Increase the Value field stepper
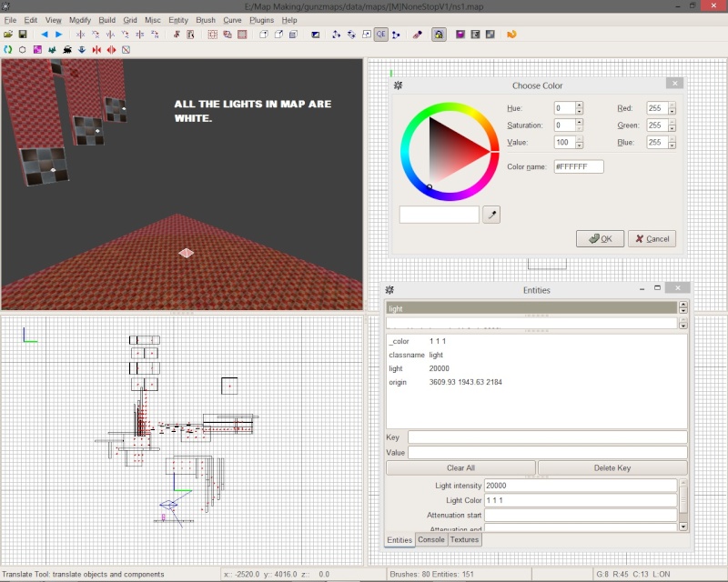This screenshot has height=582, width=728. 579,139
